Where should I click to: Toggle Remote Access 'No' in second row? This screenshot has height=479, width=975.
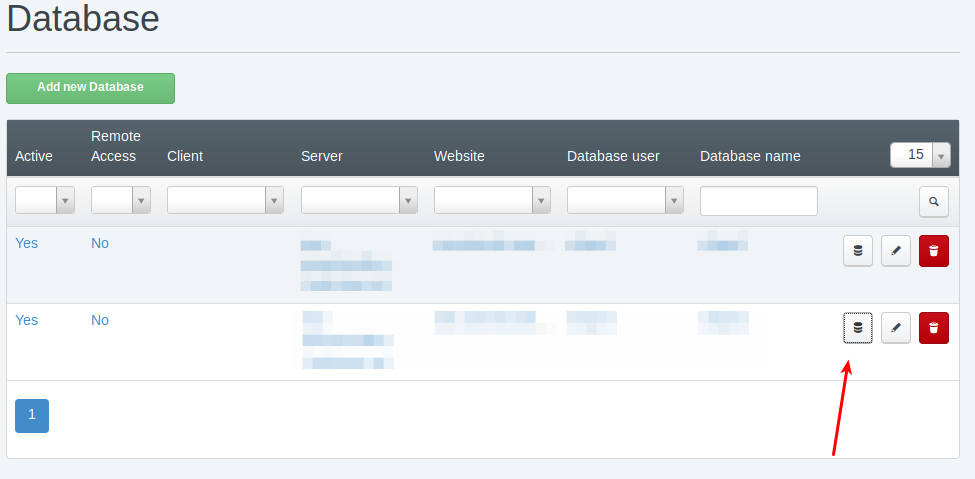coord(100,320)
